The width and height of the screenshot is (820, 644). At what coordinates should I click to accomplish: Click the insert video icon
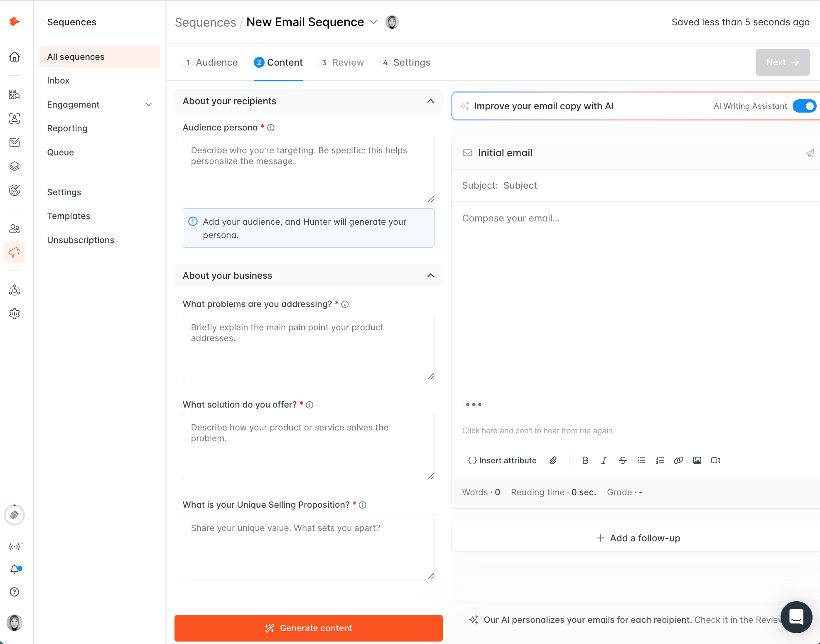pos(716,460)
